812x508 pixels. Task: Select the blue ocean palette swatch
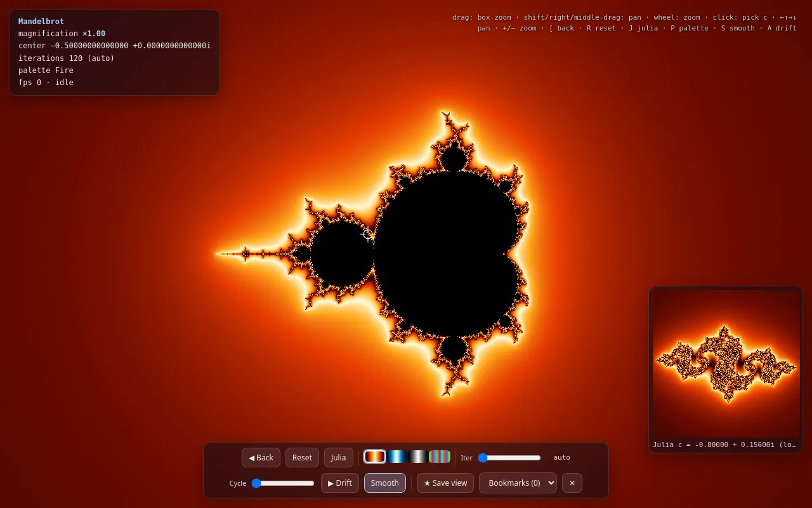[396, 457]
